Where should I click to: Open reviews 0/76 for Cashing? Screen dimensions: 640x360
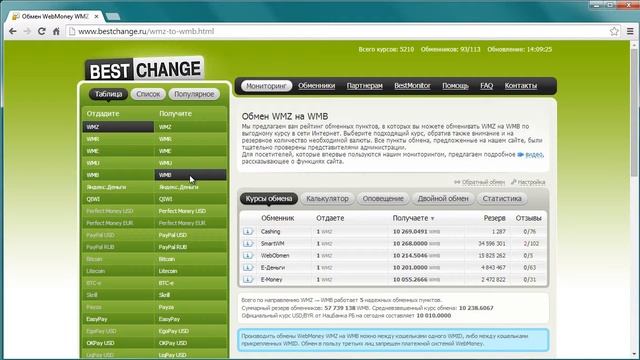pyautogui.click(x=529, y=231)
